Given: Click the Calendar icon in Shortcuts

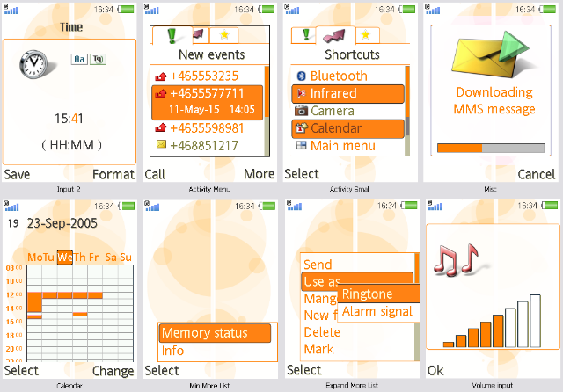Looking at the screenshot, I should [302, 127].
